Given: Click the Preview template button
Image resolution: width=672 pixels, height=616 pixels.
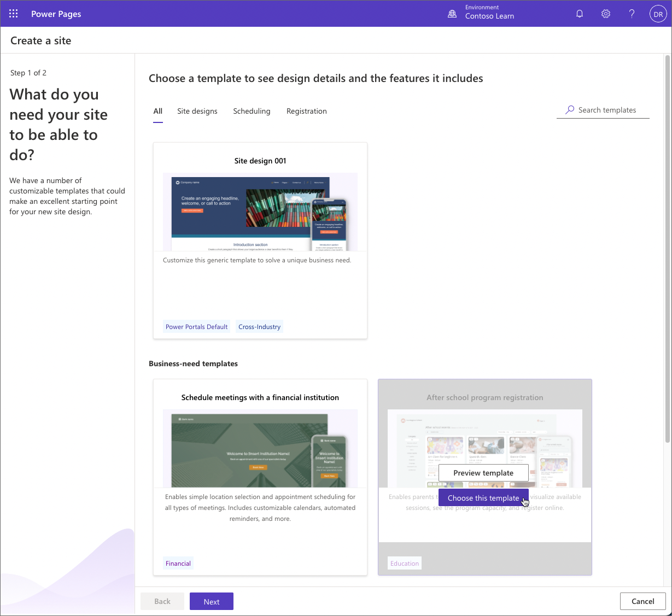Looking at the screenshot, I should (483, 473).
